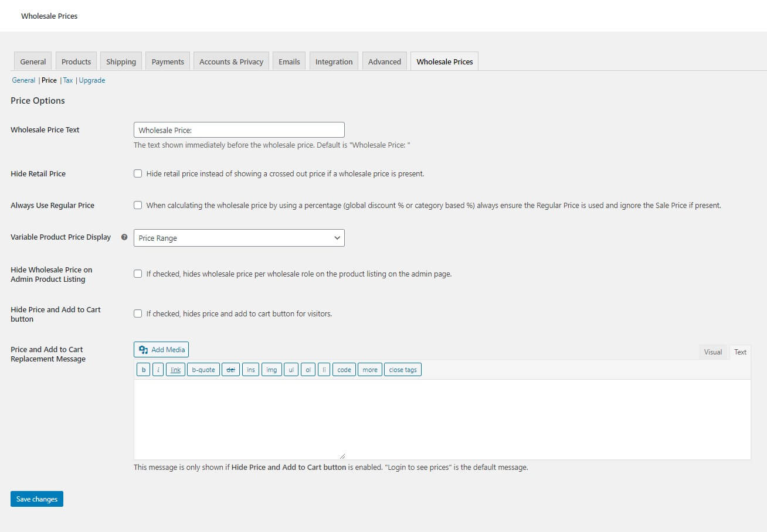Focus the Wholesale Price Text input field
This screenshot has width=767, height=532.
click(x=239, y=130)
